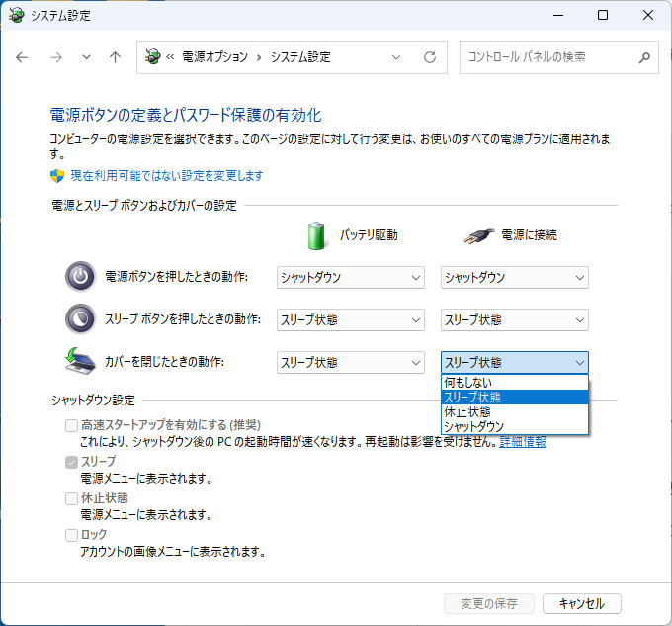Open lid close battery dropdown
Viewport: 672px width, 626px height.
[351, 362]
